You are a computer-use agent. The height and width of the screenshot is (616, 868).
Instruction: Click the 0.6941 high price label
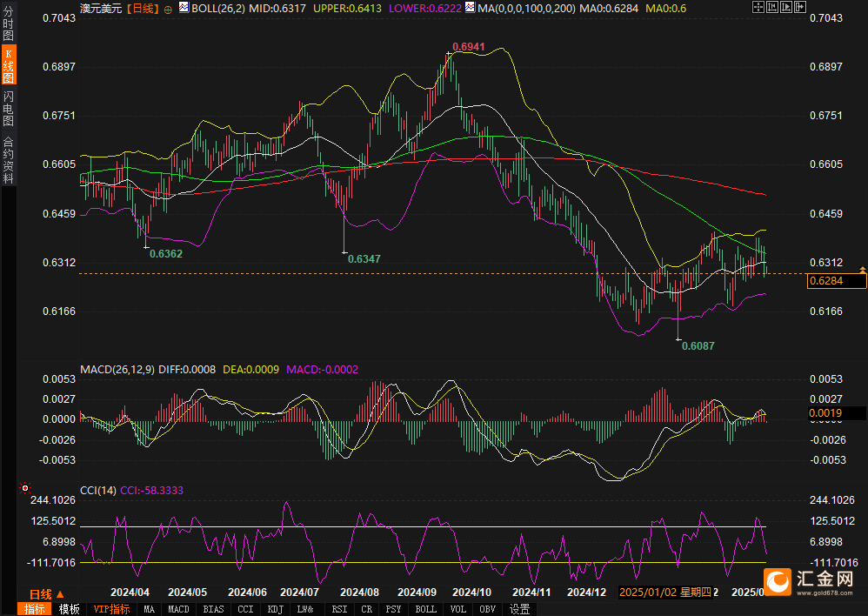(468, 46)
